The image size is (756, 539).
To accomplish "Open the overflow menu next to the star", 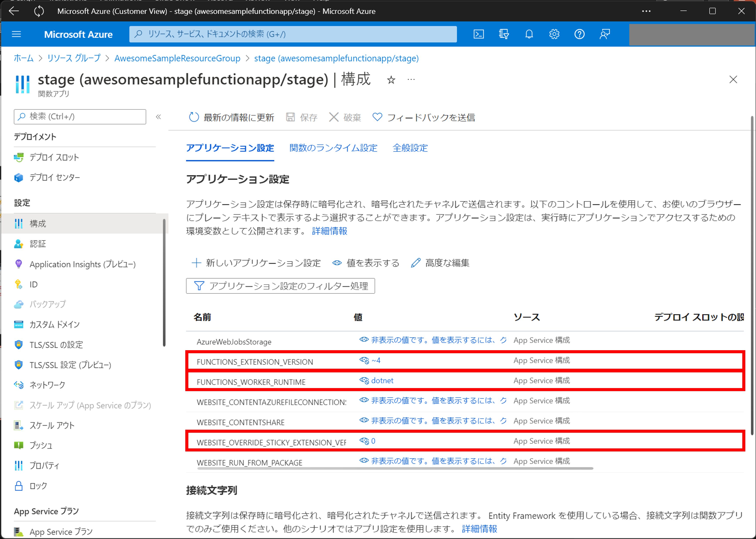I will click(411, 80).
